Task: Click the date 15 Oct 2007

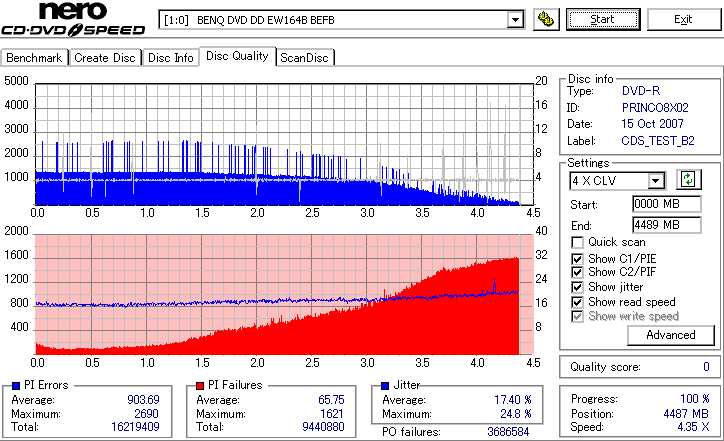Action: click(x=652, y=124)
